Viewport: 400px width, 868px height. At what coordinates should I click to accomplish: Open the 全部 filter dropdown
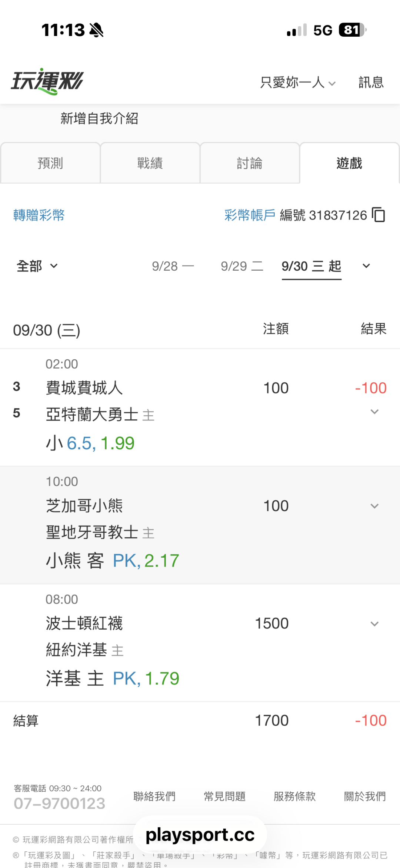click(x=37, y=266)
